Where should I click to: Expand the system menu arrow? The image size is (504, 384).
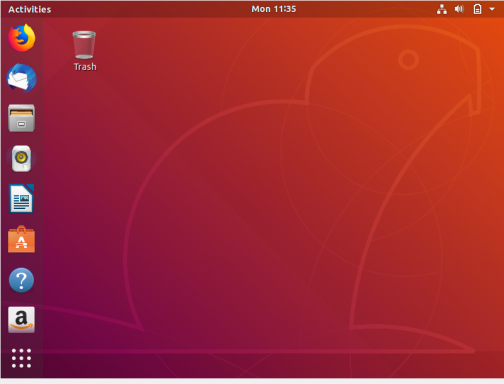pos(492,9)
